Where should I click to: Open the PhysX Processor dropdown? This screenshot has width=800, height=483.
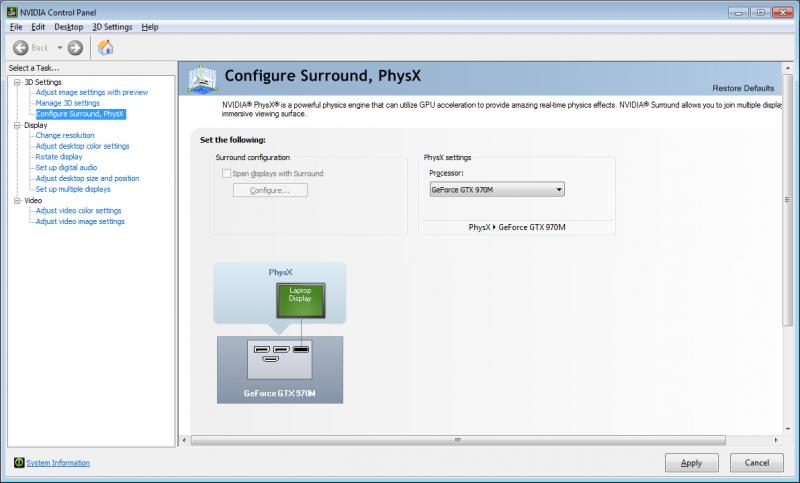coord(497,189)
